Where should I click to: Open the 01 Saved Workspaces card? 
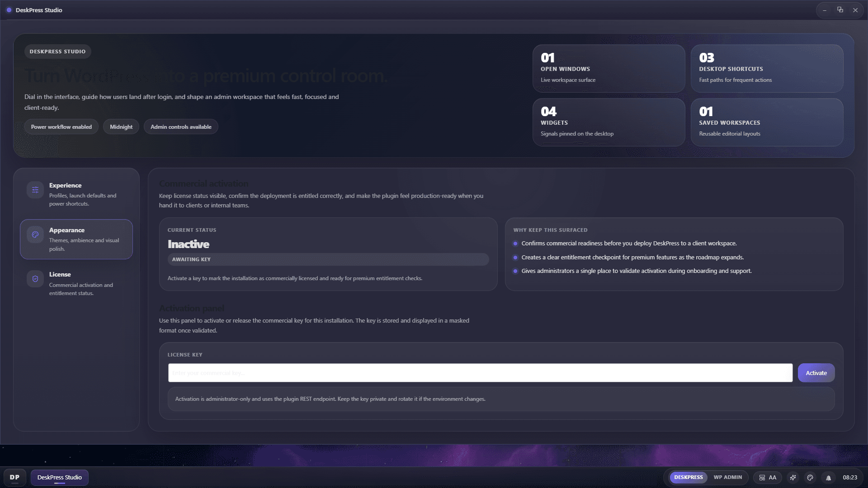[767, 122]
